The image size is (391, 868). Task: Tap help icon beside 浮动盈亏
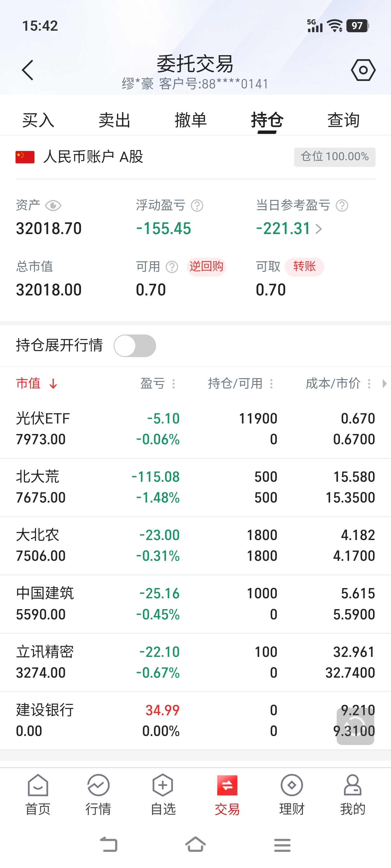click(197, 206)
